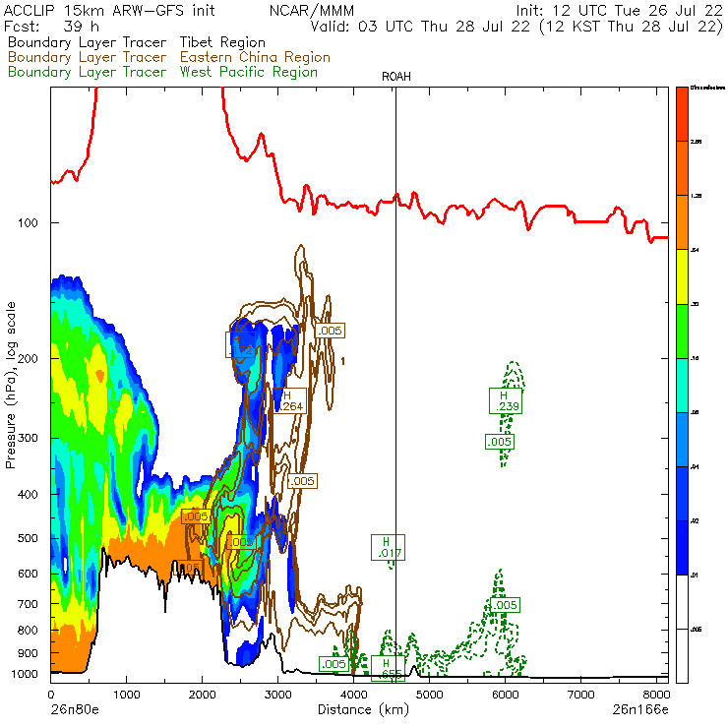Click the 'Fcst: 39 h' text

pos(51,26)
